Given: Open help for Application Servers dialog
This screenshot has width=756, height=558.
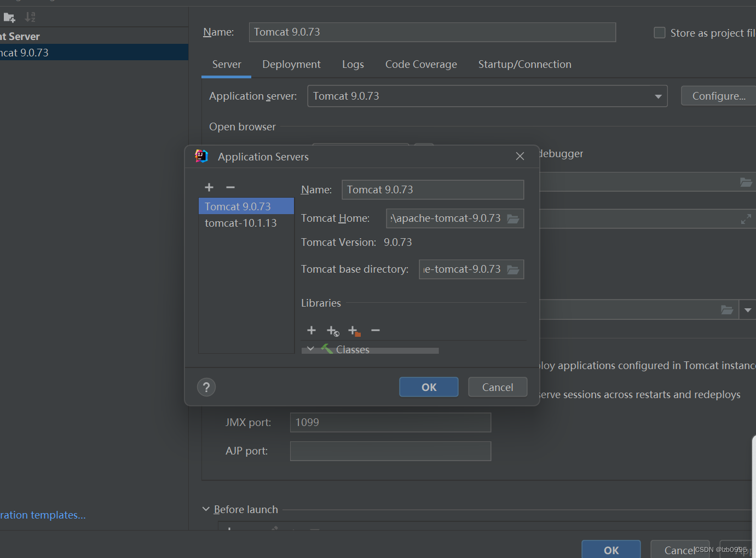Looking at the screenshot, I should (x=206, y=387).
